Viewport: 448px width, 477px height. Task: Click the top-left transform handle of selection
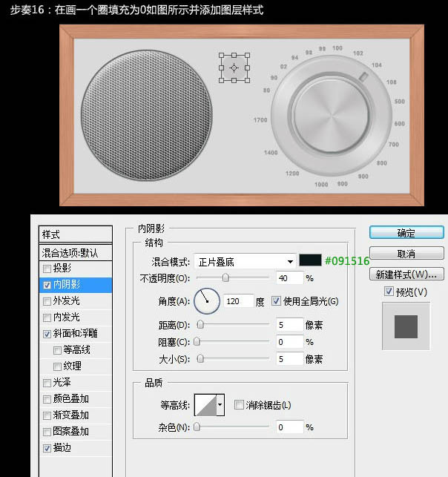click(x=222, y=56)
